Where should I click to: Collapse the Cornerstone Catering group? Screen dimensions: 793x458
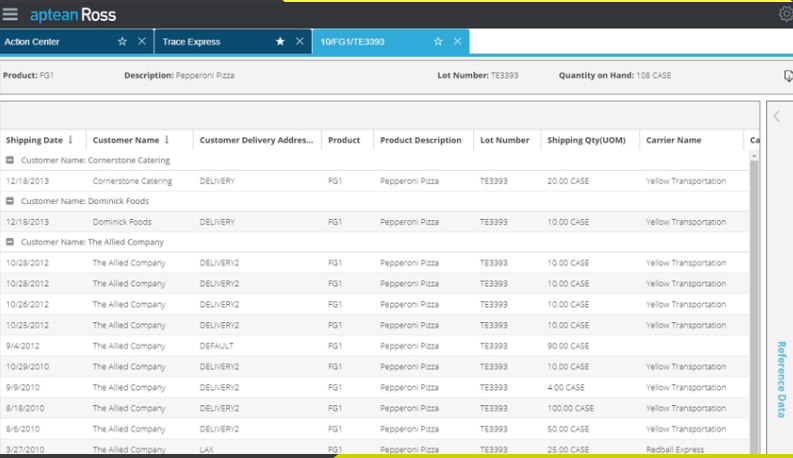10,160
